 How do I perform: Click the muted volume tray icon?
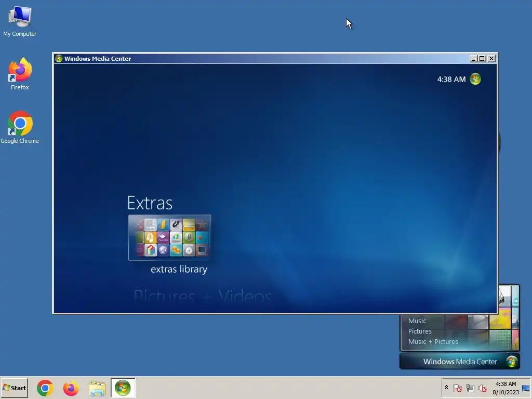coord(482,388)
